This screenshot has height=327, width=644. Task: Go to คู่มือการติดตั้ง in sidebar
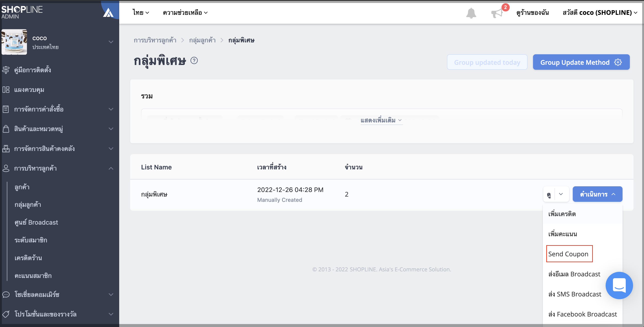pyautogui.click(x=32, y=70)
